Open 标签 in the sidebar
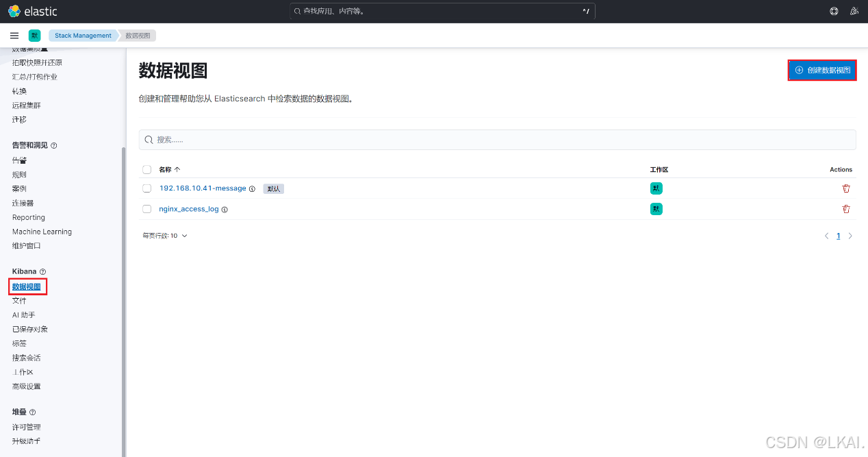 (x=19, y=343)
